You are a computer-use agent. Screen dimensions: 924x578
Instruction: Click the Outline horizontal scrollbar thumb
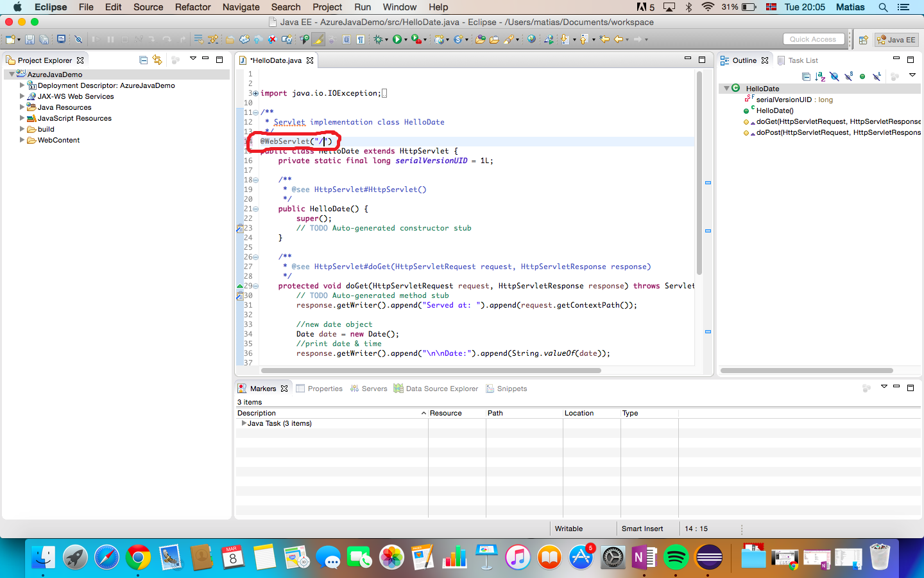tap(807, 371)
